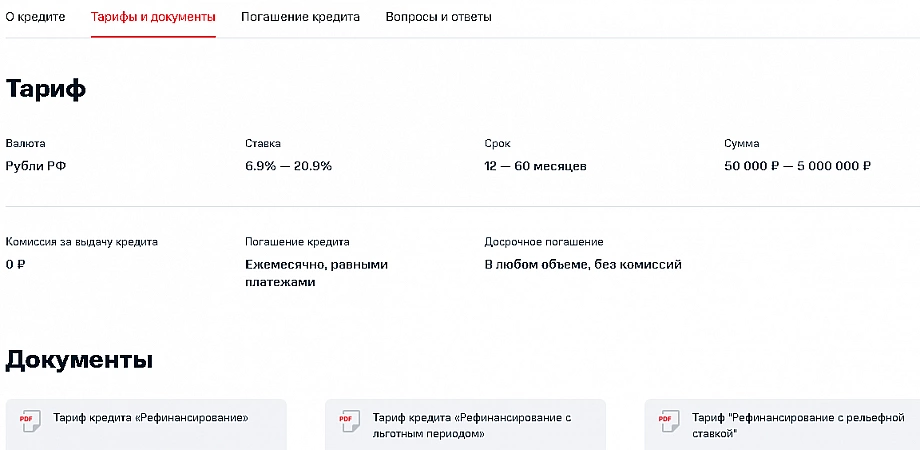
Task: Select the «Тарифы и документы» tab
Action: (x=153, y=17)
